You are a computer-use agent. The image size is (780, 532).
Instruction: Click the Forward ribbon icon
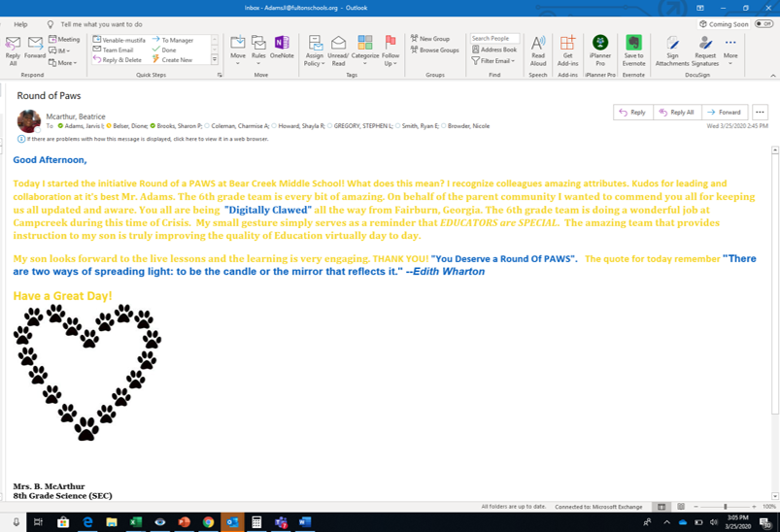click(35, 49)
